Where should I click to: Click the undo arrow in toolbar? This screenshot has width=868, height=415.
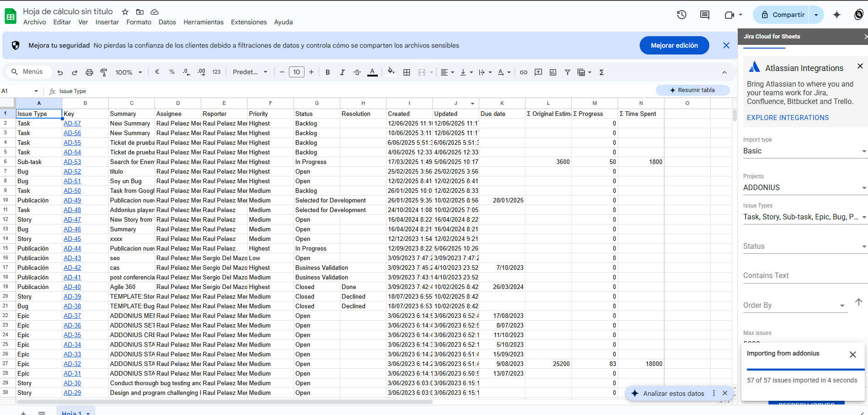pos(60,72)
